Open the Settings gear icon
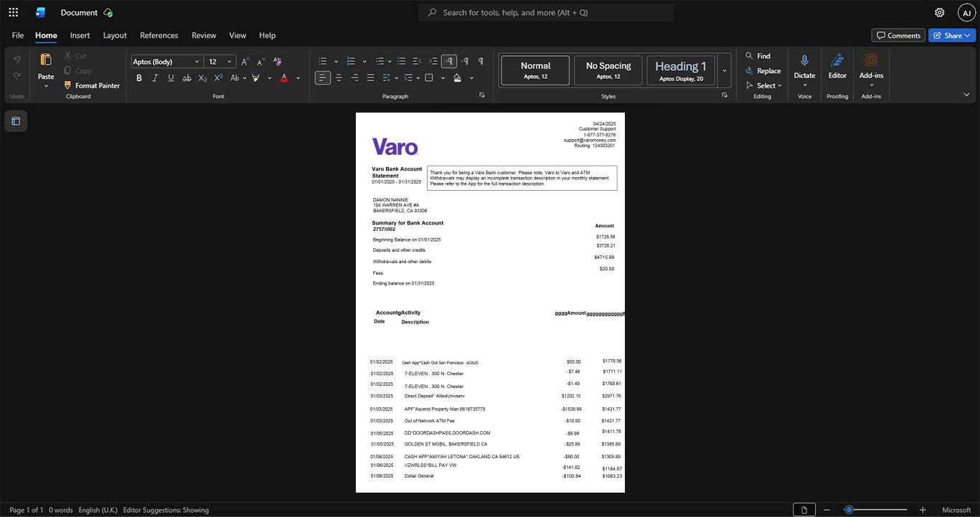Image resolution: width=980 pixels, height=517 pixels. pyautogui.click(x=940, y=12)
